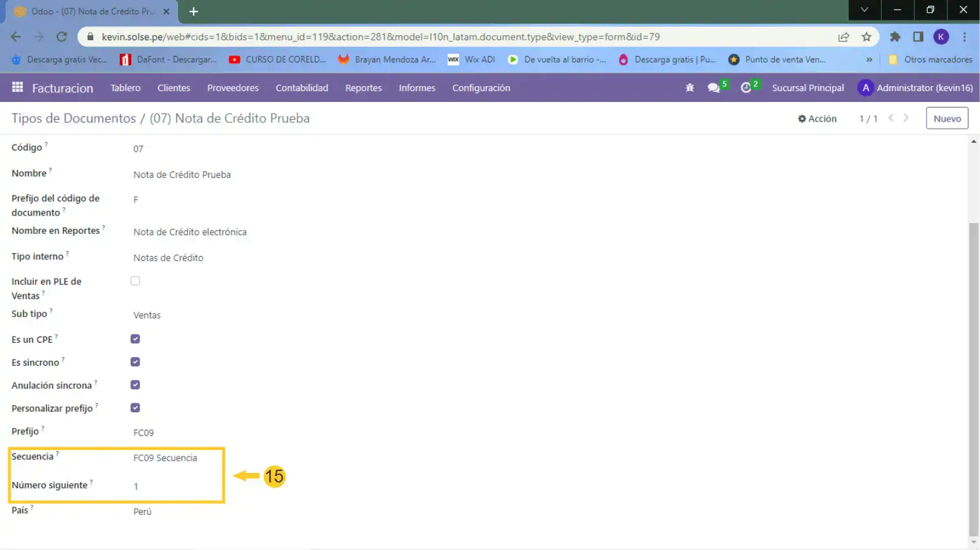980x550 pixels.
Task: Open the FC09 Secuencia field link
Action: [165, 458]
